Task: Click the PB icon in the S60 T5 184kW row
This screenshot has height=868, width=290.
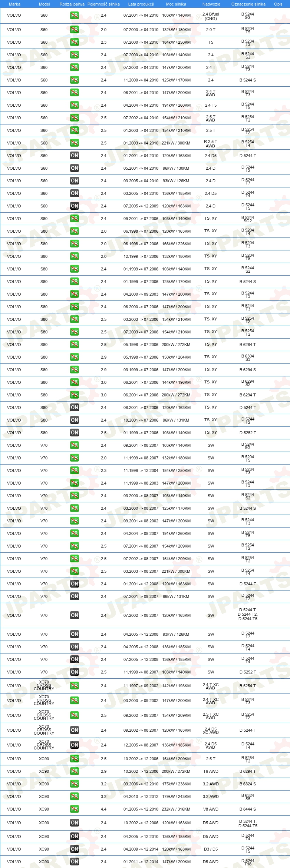Action: [75, 42]
